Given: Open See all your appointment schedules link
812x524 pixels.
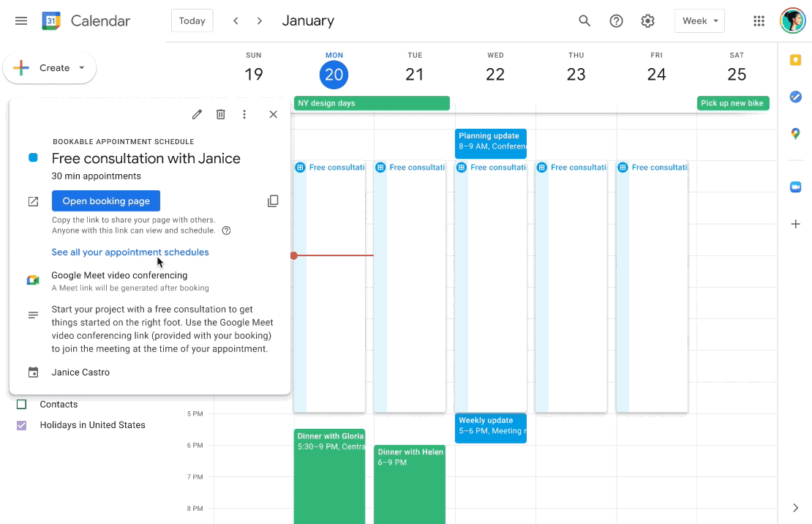Looking at the screenshot, I should [130, 252].
